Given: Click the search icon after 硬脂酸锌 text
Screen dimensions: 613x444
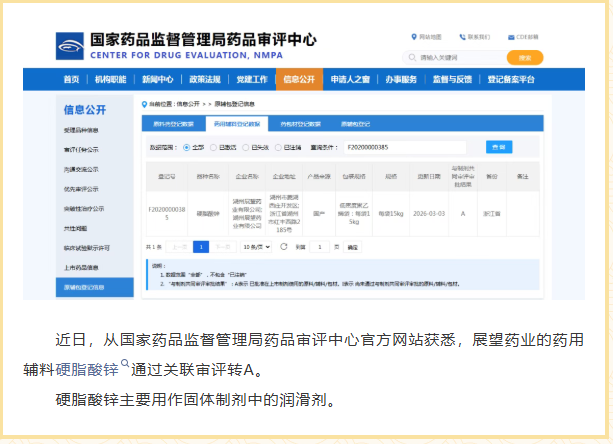Looking at the screenshot, I should pyautogui.click(x=125, y=365).
